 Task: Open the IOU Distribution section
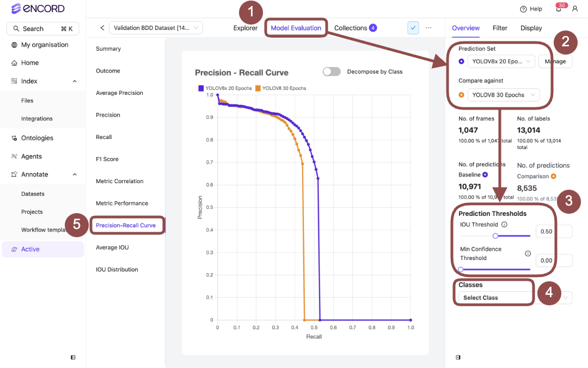[x=117, y=270]
